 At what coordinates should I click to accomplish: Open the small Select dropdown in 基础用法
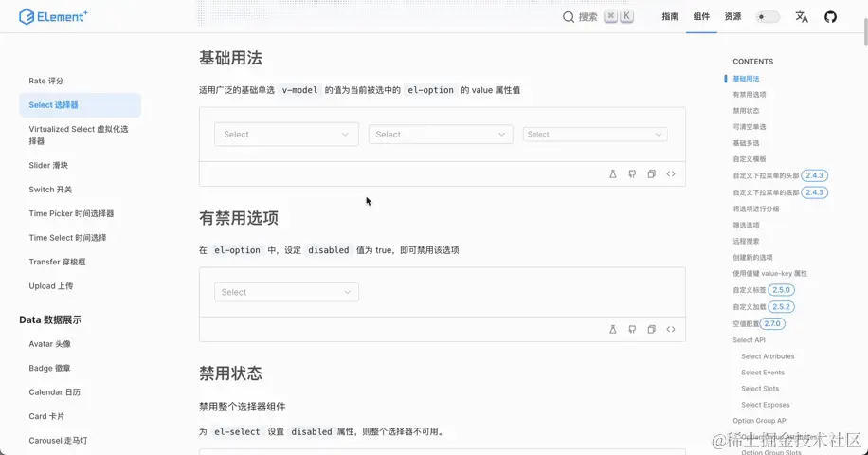click(x=595, y=135)
